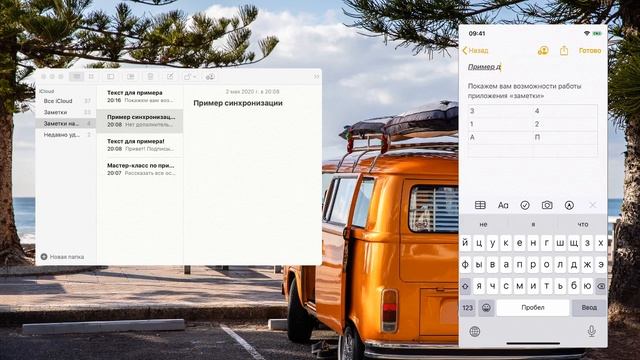Open the 'Недавно уд...' folder

coord(65,135)
